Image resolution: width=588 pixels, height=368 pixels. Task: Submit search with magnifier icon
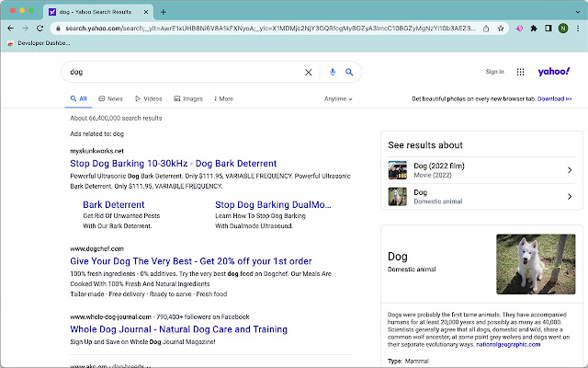pyautogui.click(x=349, y=72)
